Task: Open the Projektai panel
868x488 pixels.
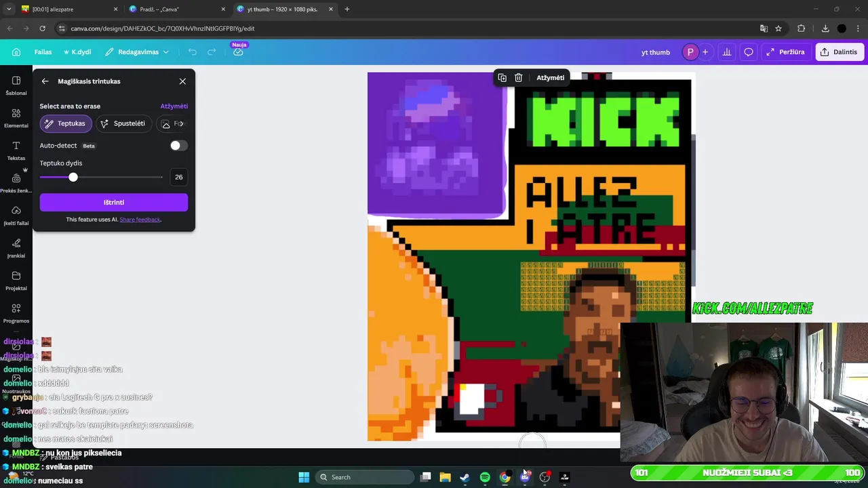Action: [x=16, y=281]
